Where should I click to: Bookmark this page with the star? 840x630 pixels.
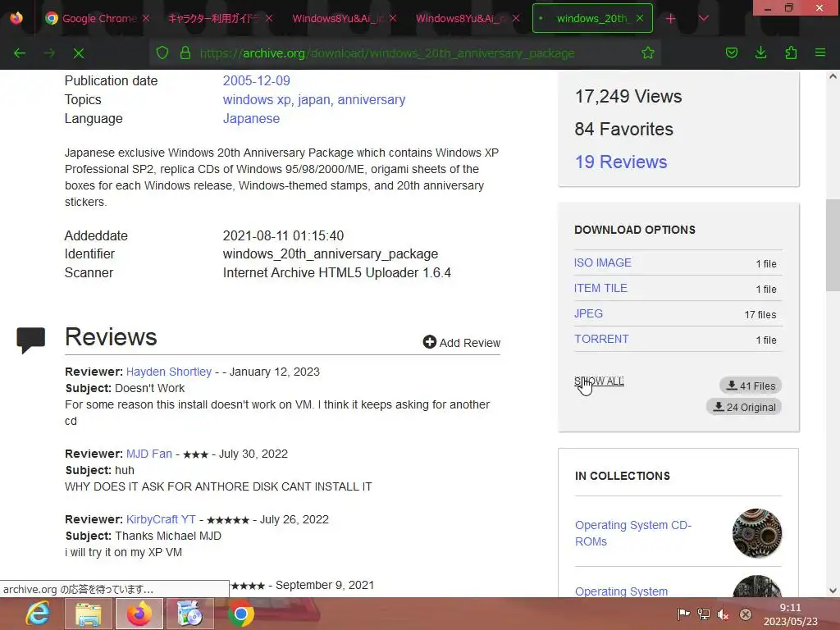click(x=648, y=53)
